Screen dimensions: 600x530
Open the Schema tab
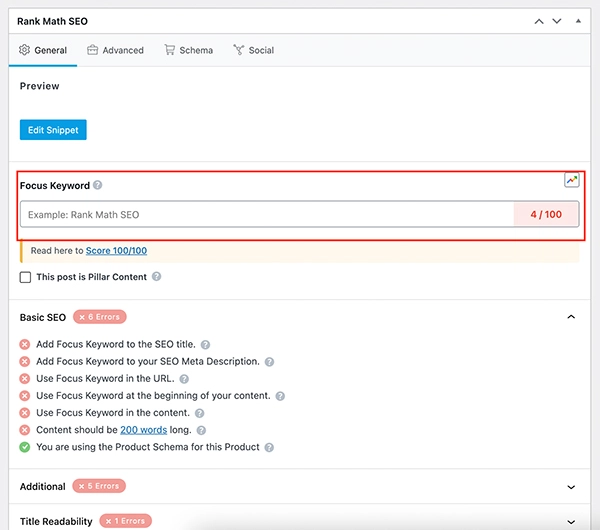pos(189,50)
